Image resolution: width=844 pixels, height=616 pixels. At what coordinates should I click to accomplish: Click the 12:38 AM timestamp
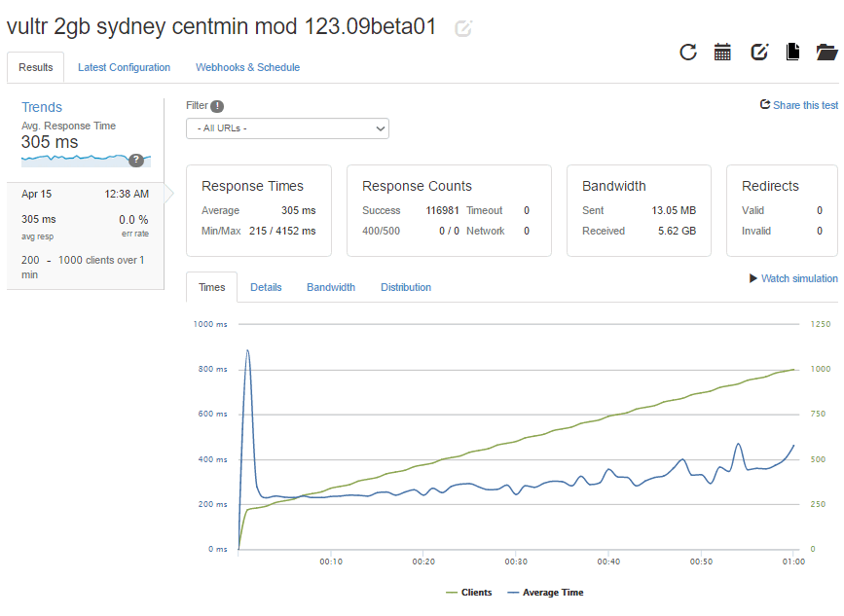pos(127,195)
